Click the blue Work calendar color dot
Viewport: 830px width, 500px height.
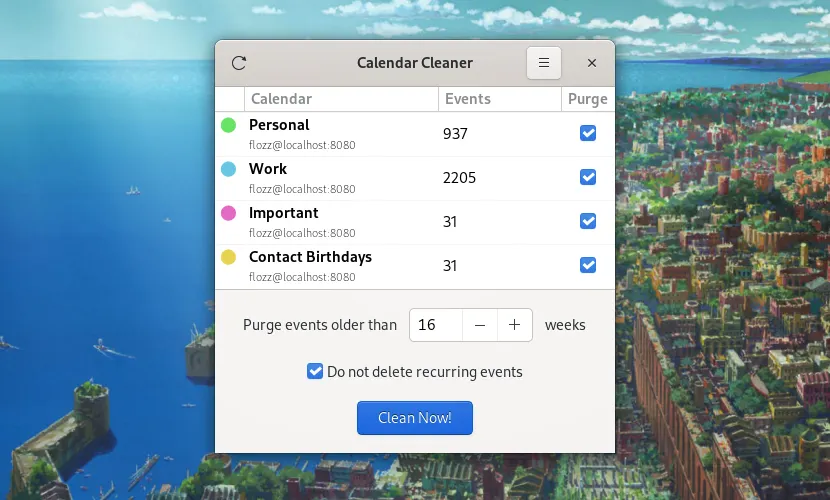pos(229,169)
